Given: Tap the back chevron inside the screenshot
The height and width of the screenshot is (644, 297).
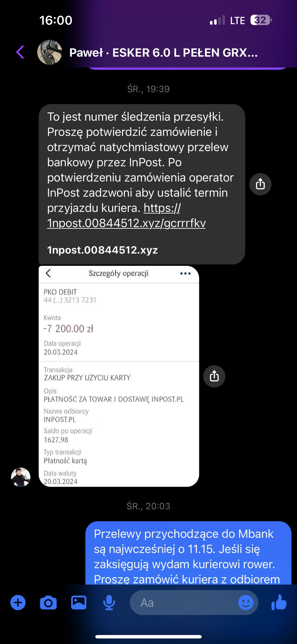Looking at the screenshot, I should (x=48, y=273).
